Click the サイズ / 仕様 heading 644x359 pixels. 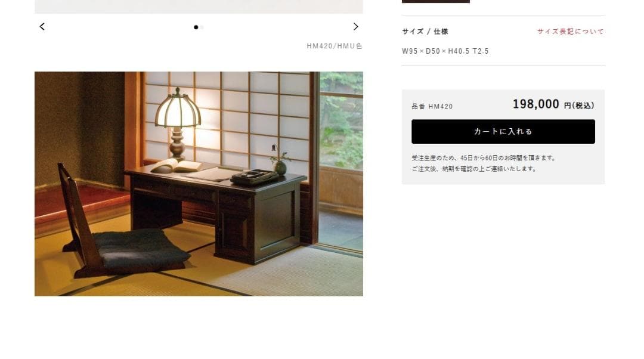click(x=425, y=32)
